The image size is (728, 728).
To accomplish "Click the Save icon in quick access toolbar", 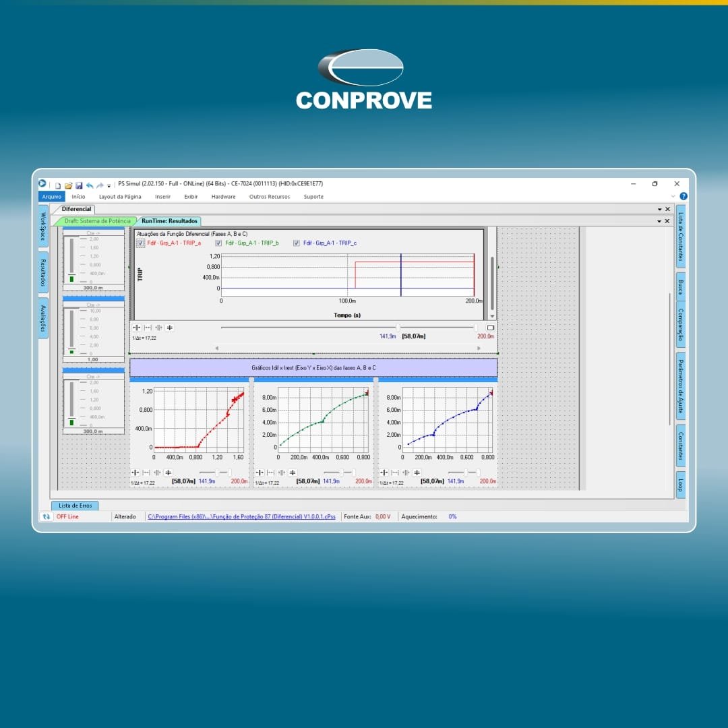I will point(79,185).
